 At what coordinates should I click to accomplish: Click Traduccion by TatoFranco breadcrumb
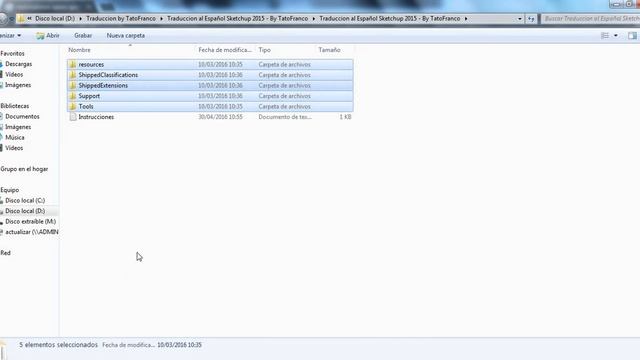[121, 19]
